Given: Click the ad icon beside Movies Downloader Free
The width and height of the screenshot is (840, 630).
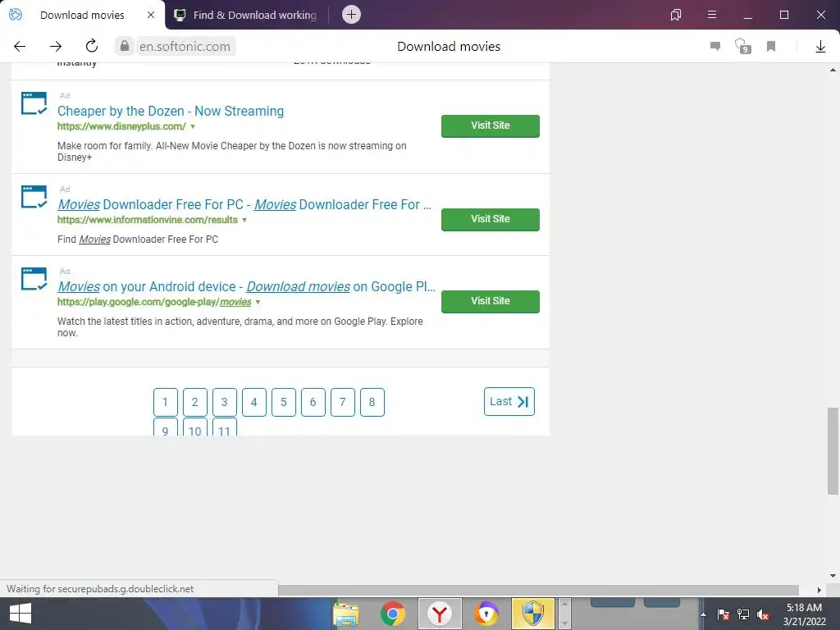Looking at the screenshot, I should click(34, 197).
